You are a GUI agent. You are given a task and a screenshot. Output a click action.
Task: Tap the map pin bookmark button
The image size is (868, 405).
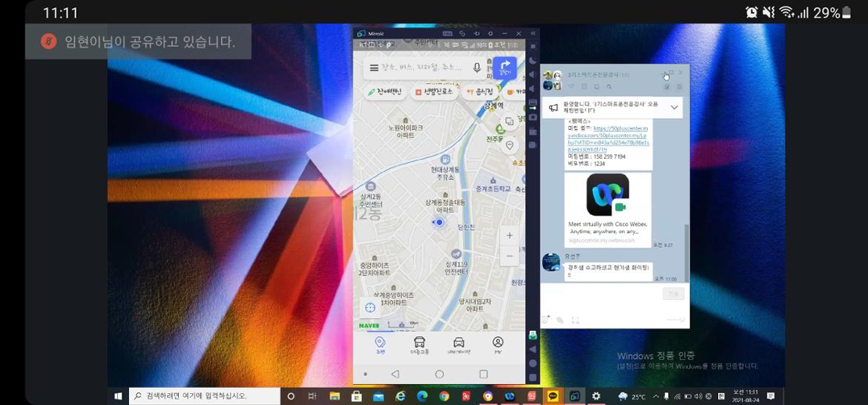point(509,145)
